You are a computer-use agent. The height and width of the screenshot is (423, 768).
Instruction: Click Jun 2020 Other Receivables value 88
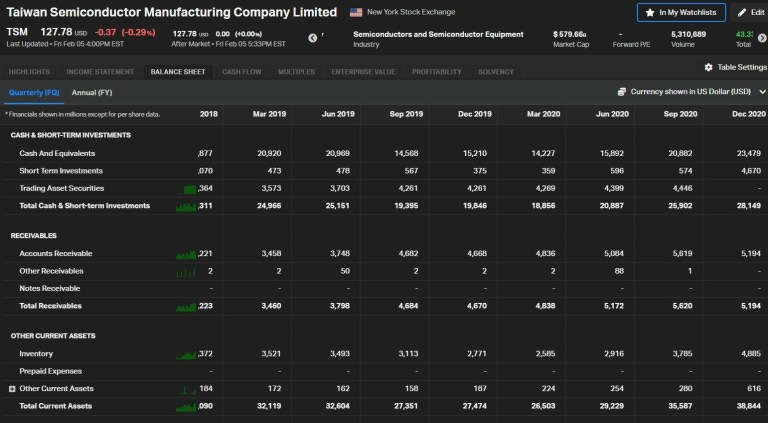click(619, 271)
